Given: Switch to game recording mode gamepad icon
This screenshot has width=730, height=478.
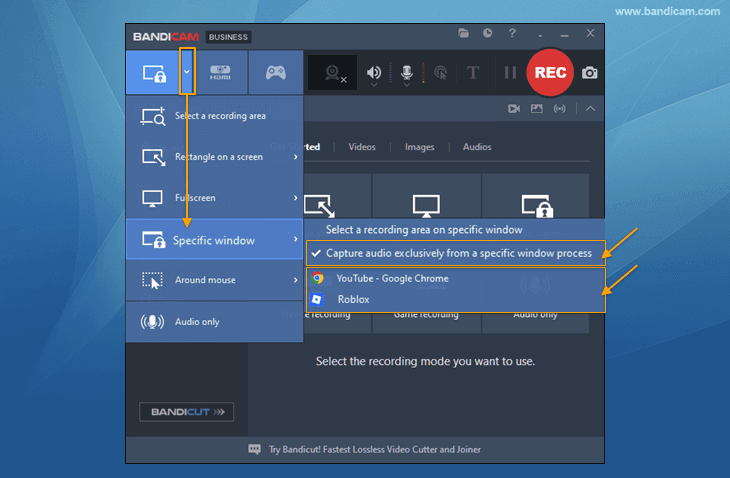Looking at the screenshot, I should click(276, 72).
